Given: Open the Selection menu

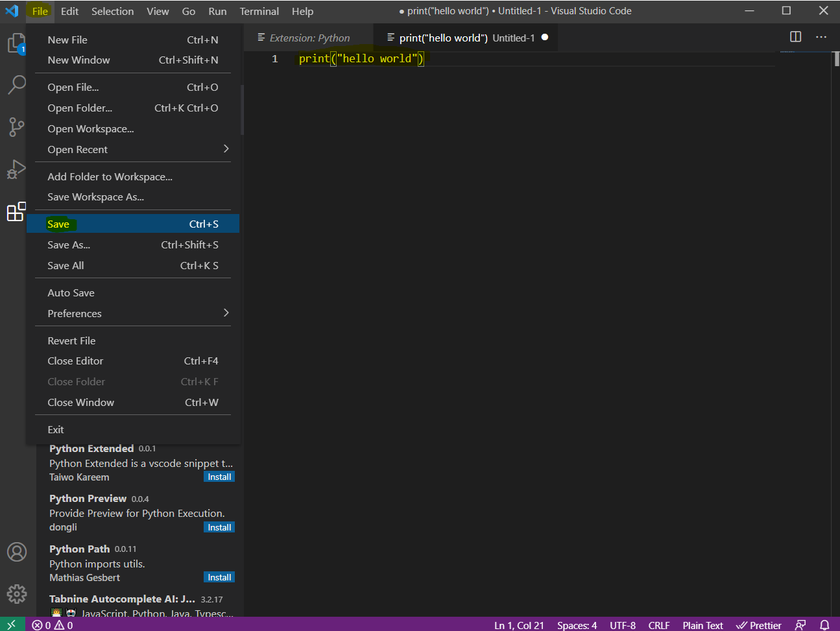Looking at the screenshot, I should point(112,11).
